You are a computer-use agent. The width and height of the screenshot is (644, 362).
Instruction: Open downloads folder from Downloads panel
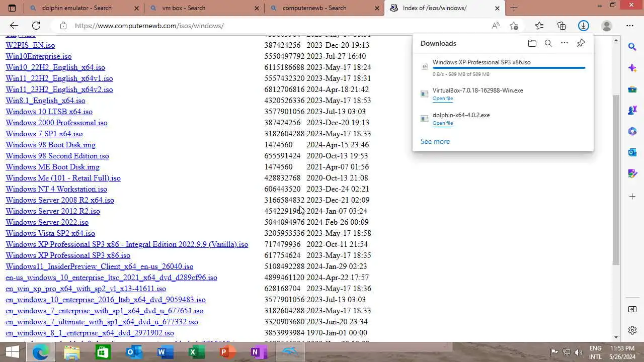pos(532,43)
